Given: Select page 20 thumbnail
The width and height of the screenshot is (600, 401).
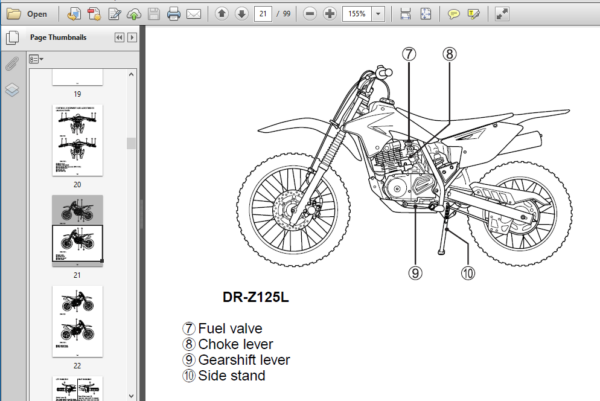Looking at the screenshot, I should 77,140.
